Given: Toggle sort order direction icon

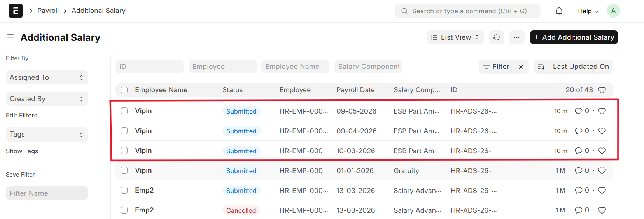Looking at the screenshot, I should [541, 67].
